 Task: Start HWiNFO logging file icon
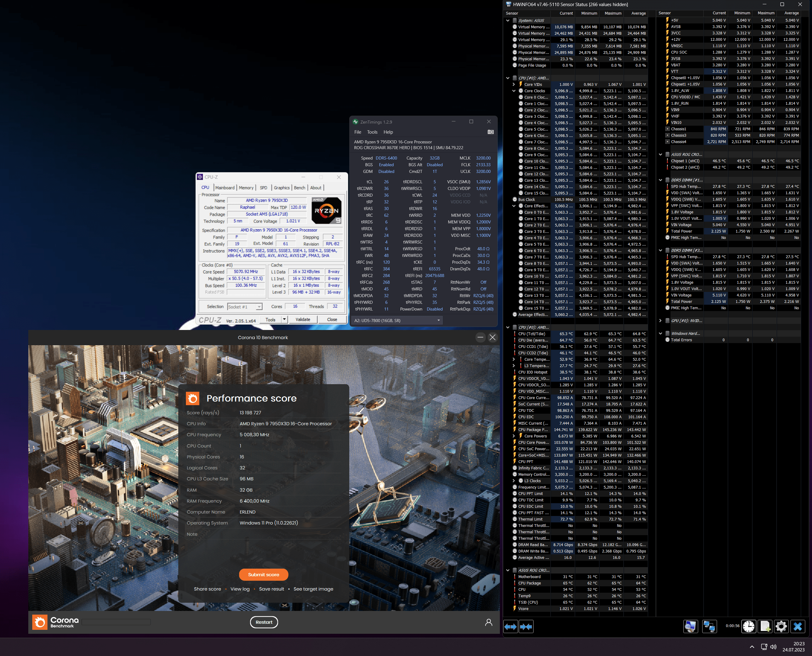coord(765,626)
